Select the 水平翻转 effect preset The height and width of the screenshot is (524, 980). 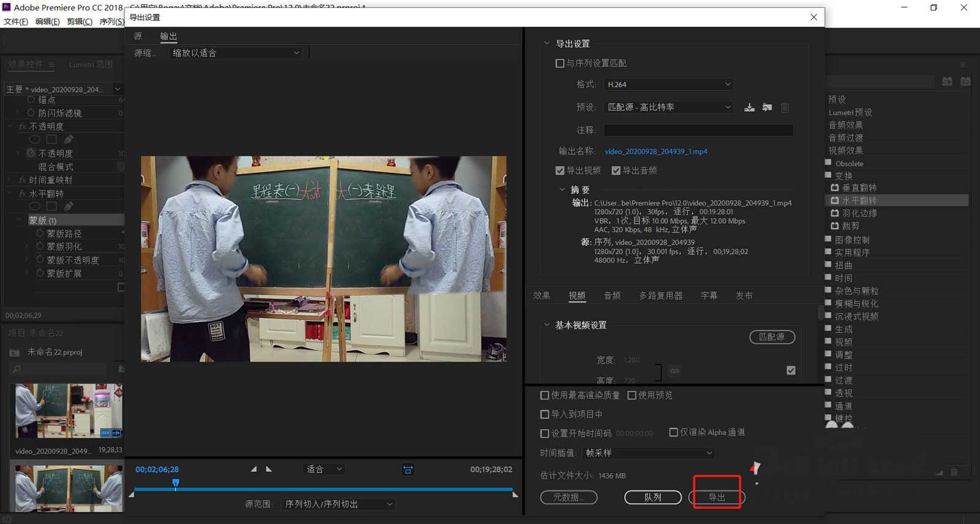[859, 200]
